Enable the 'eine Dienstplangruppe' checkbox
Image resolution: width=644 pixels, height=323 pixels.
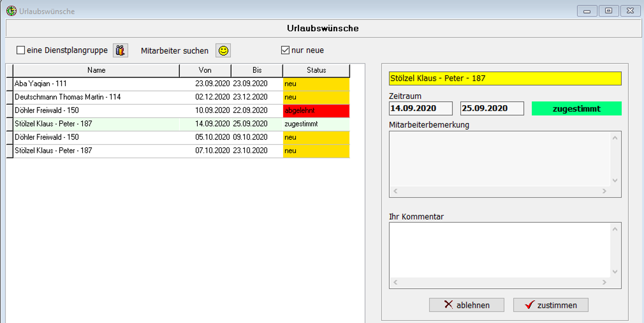(21, 50)
